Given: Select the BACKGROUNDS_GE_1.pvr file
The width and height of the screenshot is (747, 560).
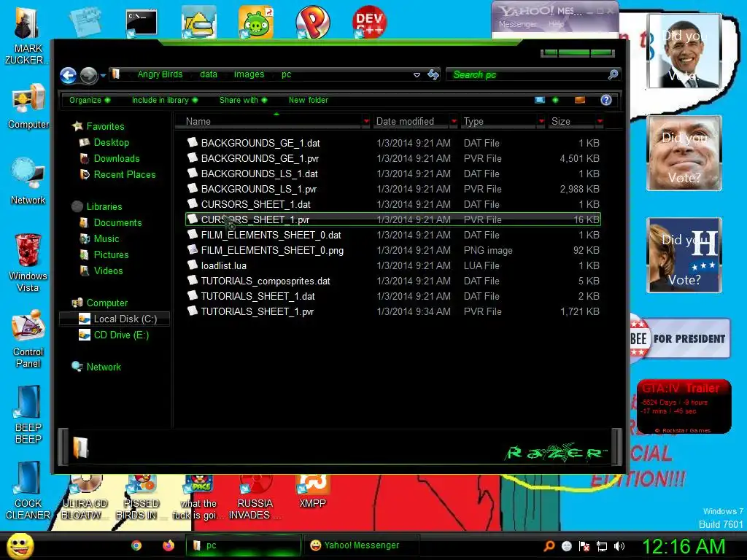Looking at the screenshot, I should pyautogui.click(x=393, y=158).
